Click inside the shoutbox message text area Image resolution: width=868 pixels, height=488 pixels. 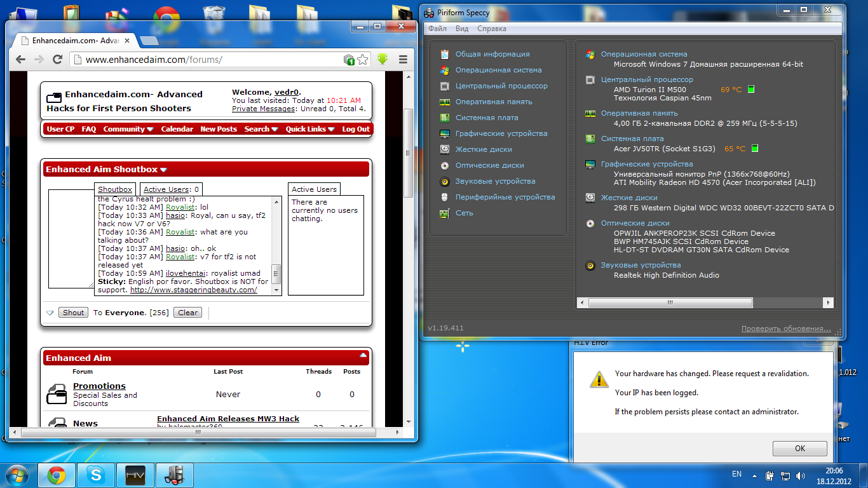coord(71,239)
